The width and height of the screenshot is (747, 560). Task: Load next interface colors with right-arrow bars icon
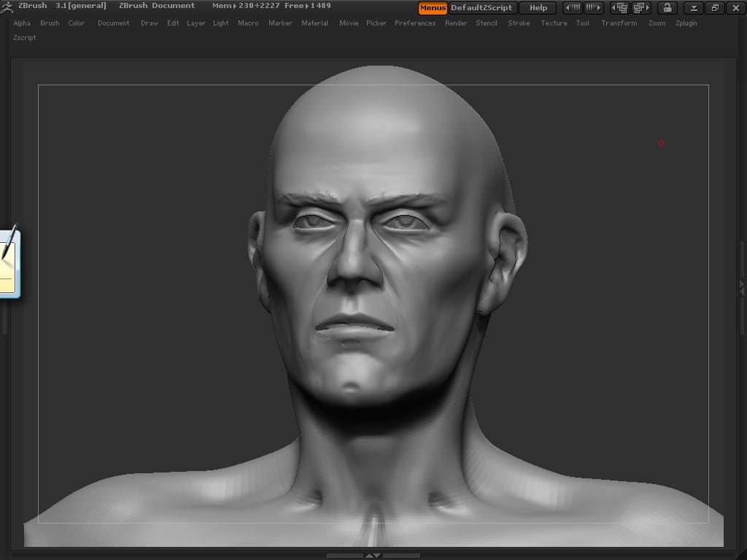click(594, 7)
